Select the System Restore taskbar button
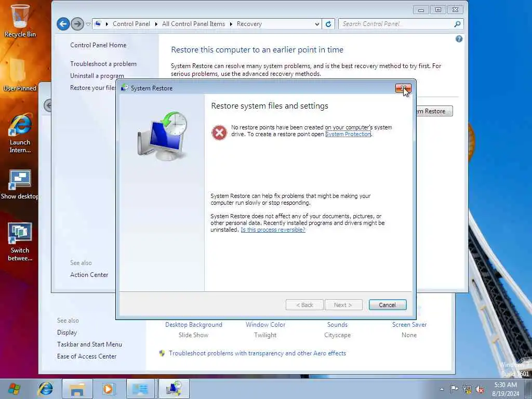 coord(174,389)
